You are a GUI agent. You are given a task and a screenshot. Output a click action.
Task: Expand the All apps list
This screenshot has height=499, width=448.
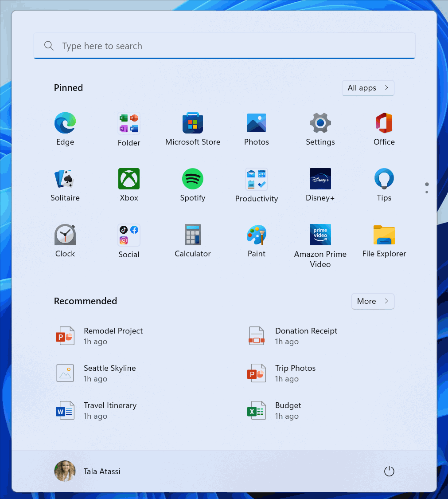(x=368, y=88)
